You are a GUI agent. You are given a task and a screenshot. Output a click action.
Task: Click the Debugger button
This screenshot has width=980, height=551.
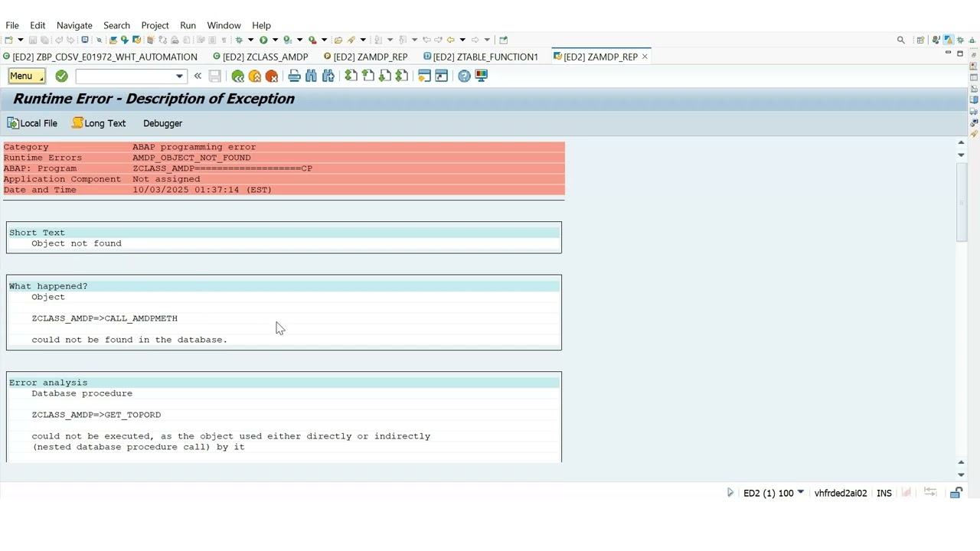pyautogui.click(x=162, y=123)
